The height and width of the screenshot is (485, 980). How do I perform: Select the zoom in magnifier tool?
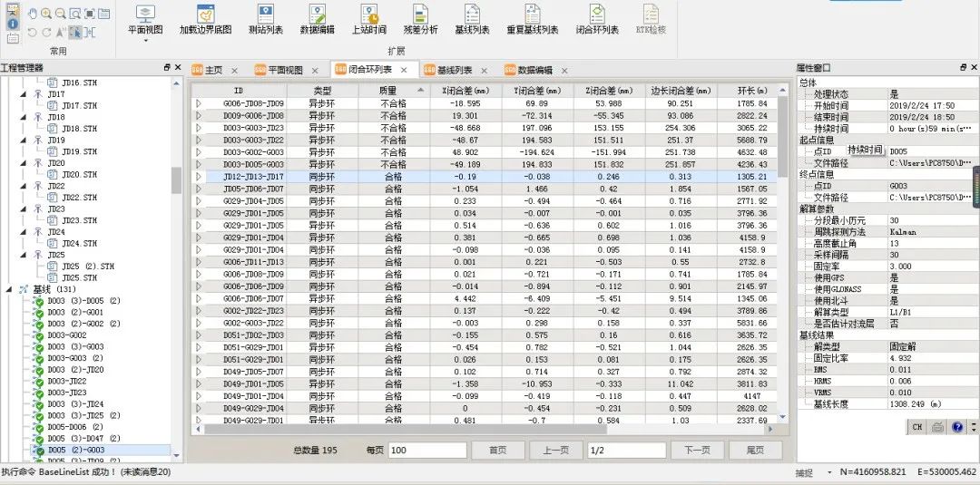coord(46,14)
